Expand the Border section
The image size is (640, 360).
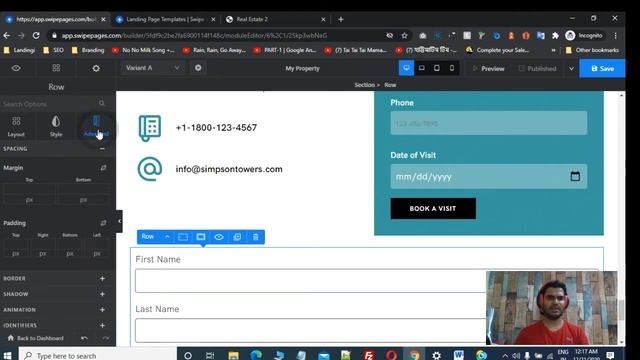click(x=102, y=278)
